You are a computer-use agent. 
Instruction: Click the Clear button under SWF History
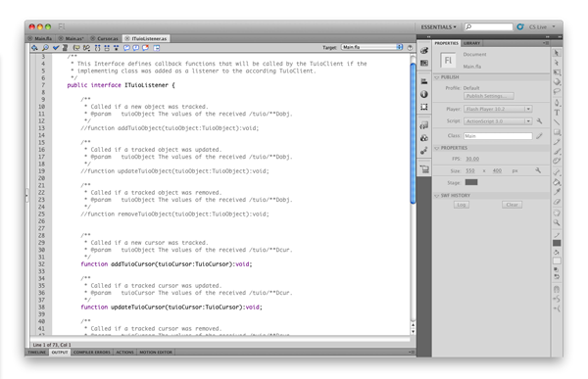(x=512, y=205)
